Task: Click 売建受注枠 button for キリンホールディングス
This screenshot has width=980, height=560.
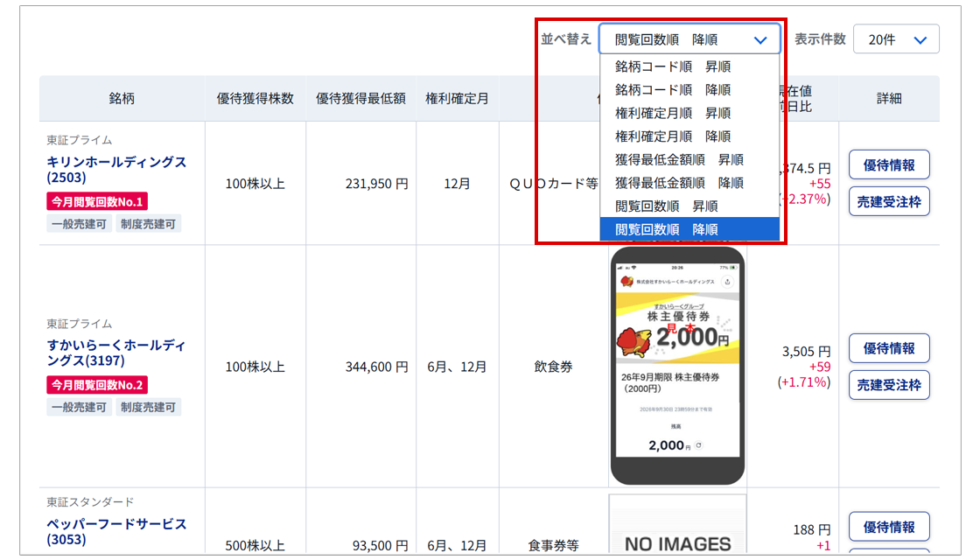Action: (889, 201)
